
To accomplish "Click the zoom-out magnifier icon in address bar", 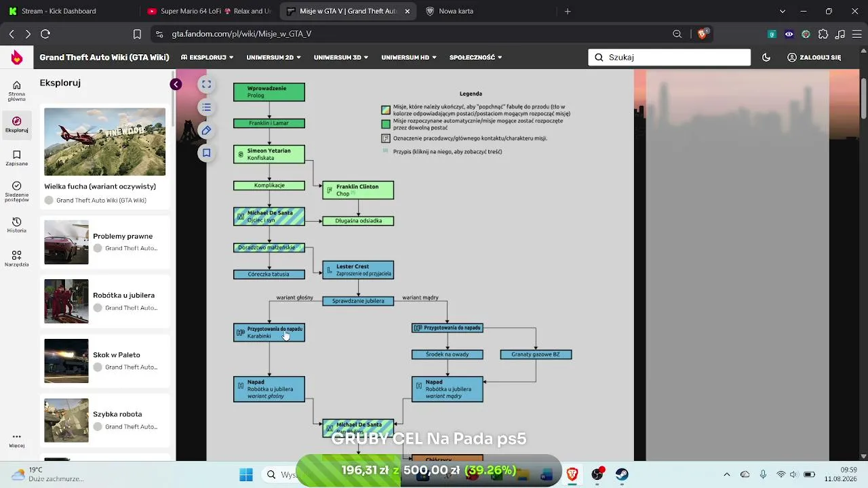I will [677, 34].
